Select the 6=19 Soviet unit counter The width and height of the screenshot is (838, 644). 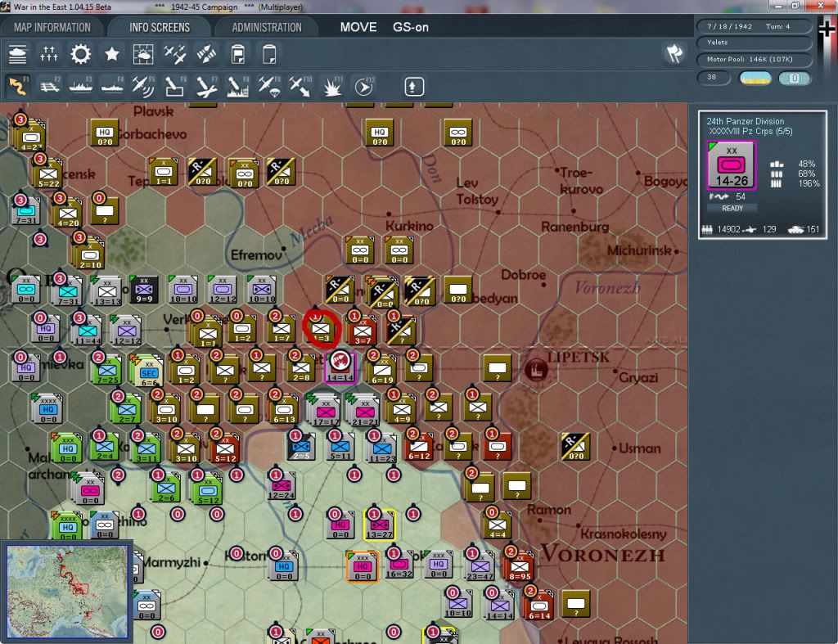tap(381, 369)
